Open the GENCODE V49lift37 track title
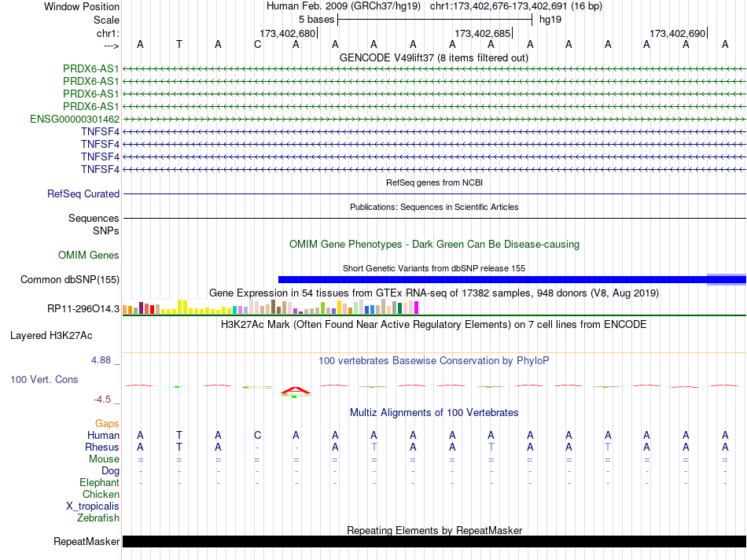The height and width of the screenshot is (560, 747). click(434, 57)
